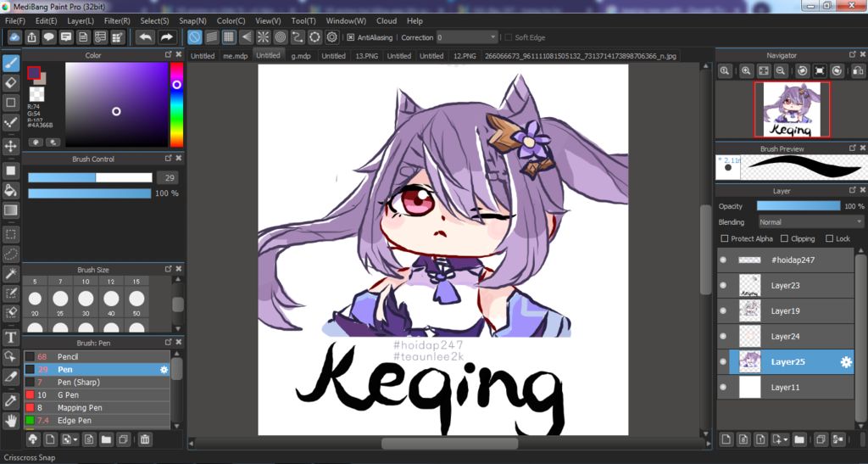Hide Layer11 visibility dot
This screenshot has height=464, width=868.
723,387
